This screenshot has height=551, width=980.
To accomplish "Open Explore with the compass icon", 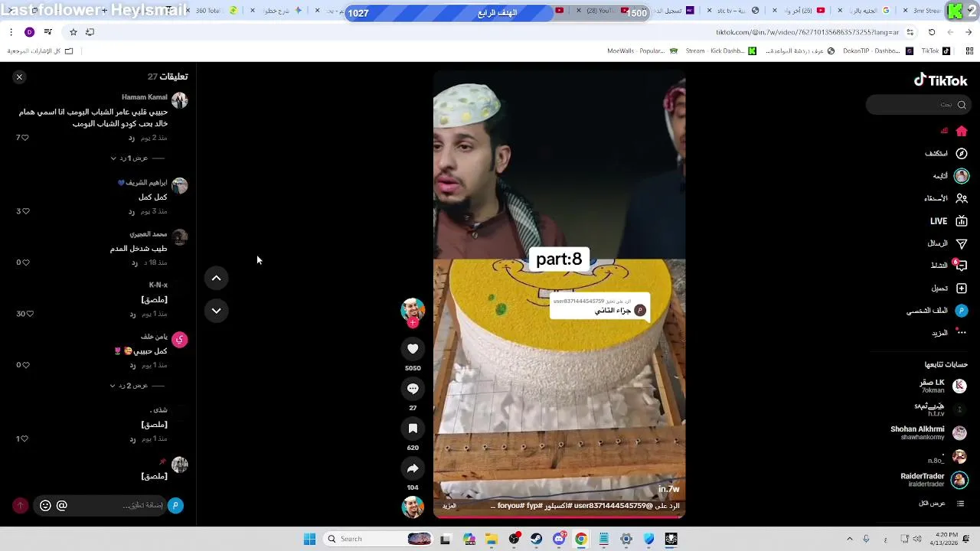I will click(x=962, y=153).
